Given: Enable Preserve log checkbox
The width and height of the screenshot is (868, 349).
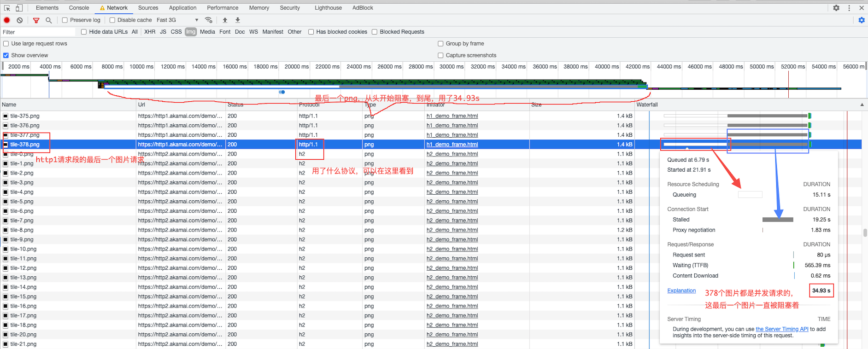Looking at the screenshot, I should click(x=65, y=20).
